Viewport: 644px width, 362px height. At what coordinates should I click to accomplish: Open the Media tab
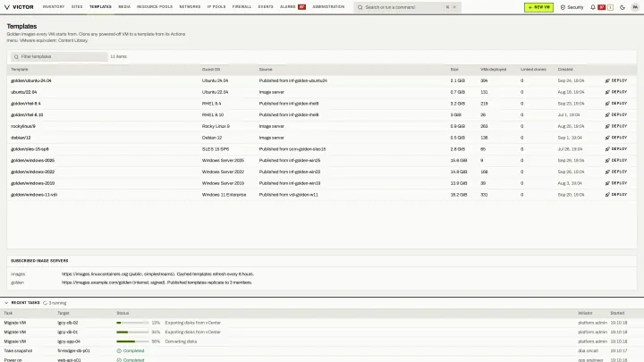tap(124, 7)
